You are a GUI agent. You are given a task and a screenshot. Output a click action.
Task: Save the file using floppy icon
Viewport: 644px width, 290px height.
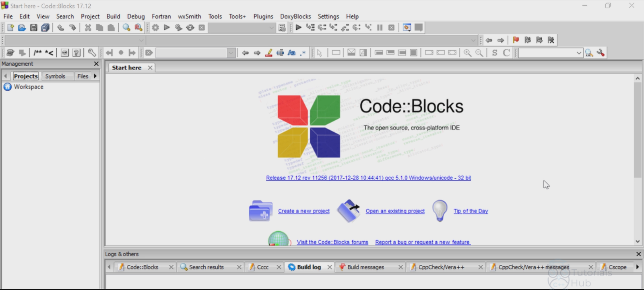click(34, 27)
